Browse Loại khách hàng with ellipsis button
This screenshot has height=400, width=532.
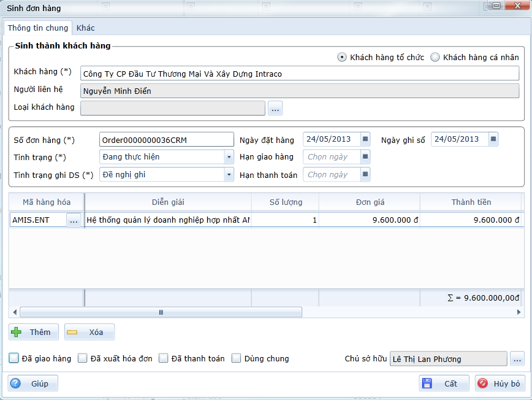coord(275,108)
